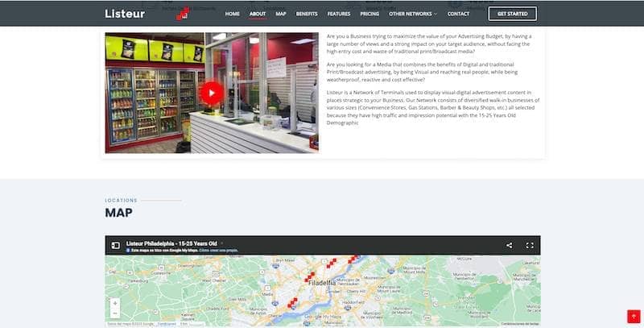Viewport: 644px width, 328px height.
Task: Open the Pricing page link
Action: (369, 14)
